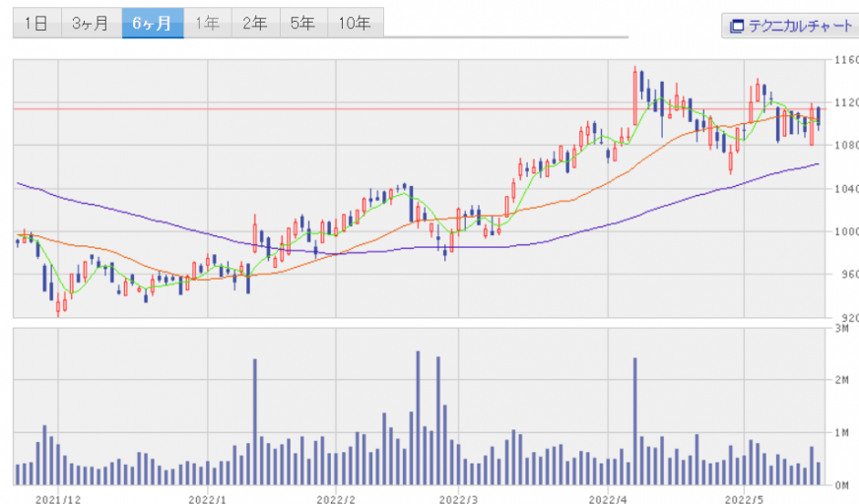Show the 10年 chart range
Screen dimensions: 859x504
pyautogui.click(x=355, y=25)
